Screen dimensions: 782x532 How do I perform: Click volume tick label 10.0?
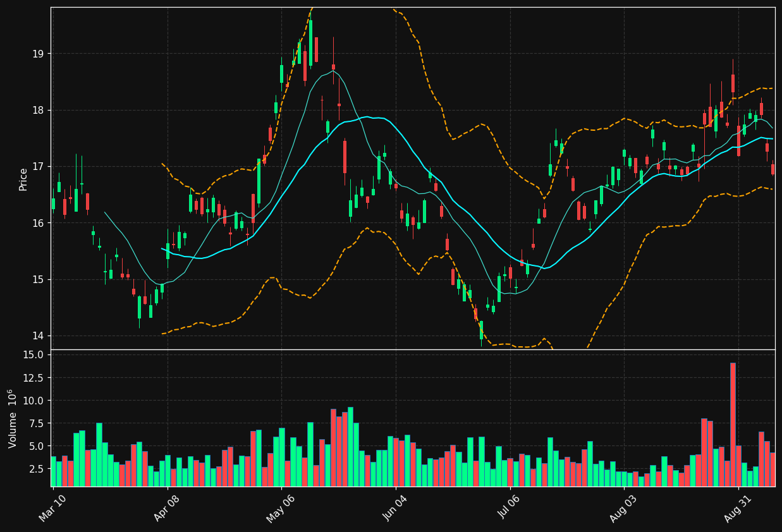point(34,401)
